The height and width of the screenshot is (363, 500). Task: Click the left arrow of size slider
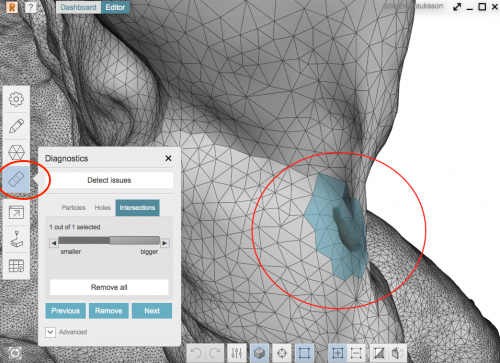[x=54, y=243]
